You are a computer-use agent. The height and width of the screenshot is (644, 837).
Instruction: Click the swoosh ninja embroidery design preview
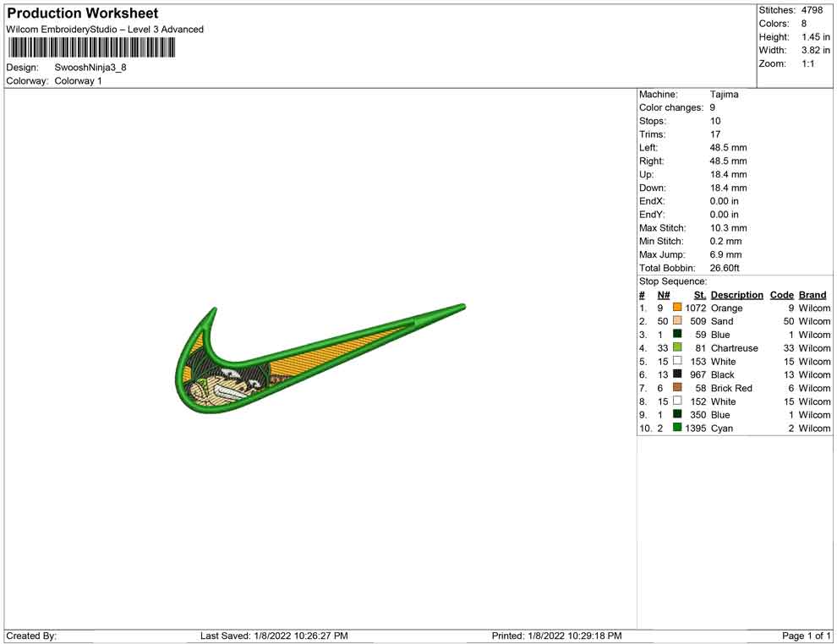click(x=320, y=360)
